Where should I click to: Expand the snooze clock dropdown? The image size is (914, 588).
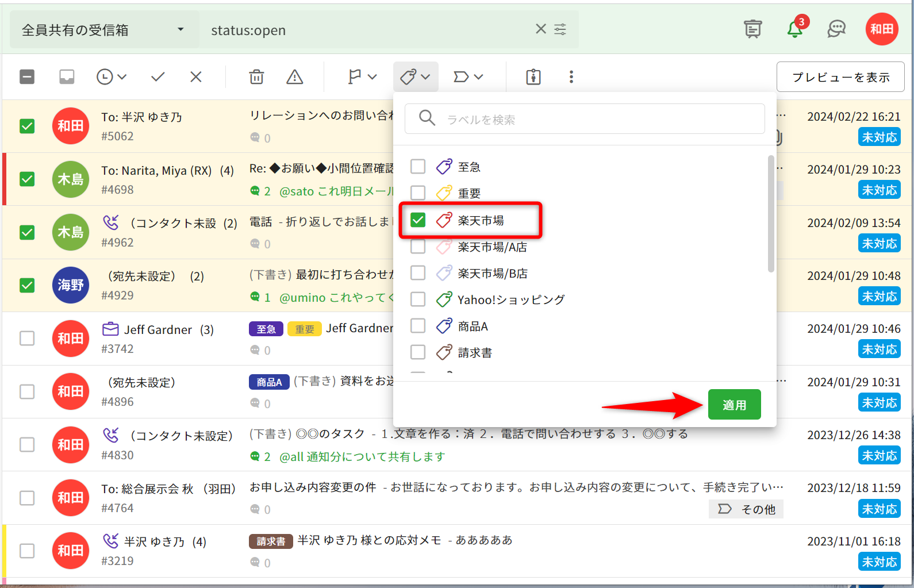111,76
